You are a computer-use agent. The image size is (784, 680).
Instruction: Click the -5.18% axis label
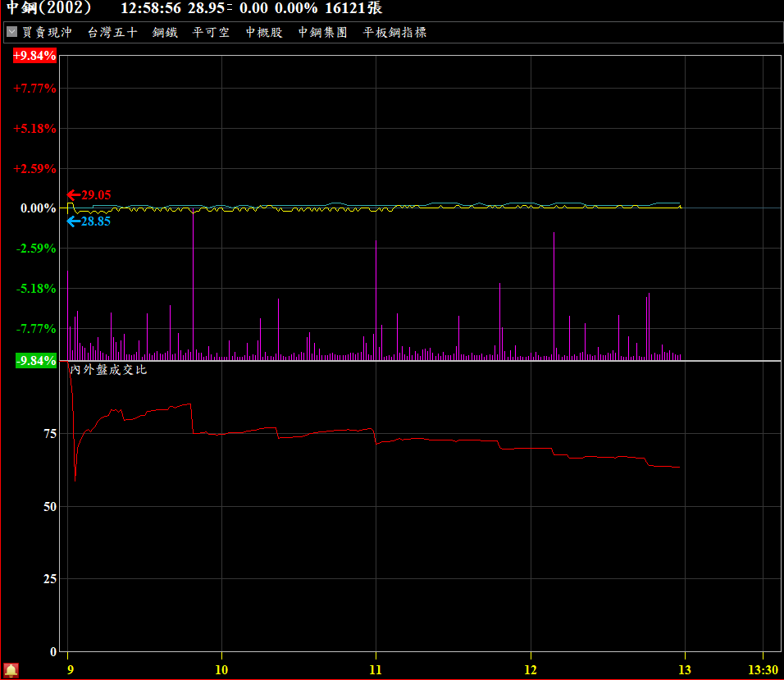(36, 289)
